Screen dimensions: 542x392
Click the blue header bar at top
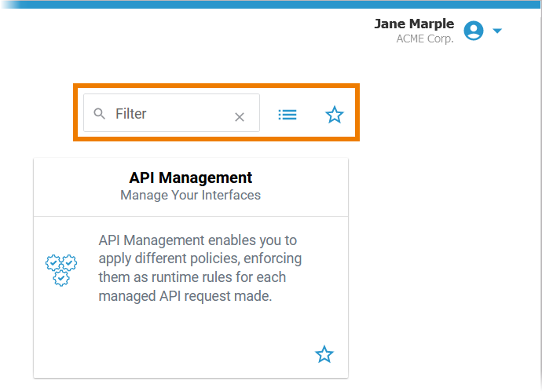pyautogui.click(x=271, y=4)
